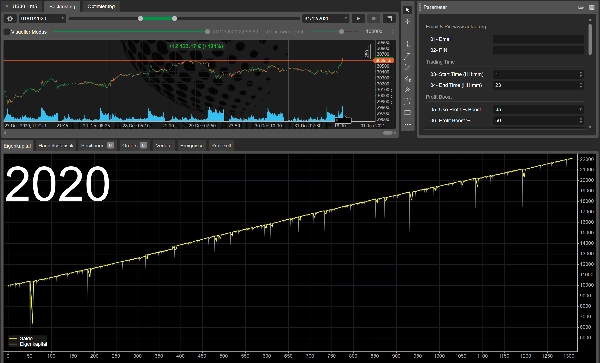600x363 pixels.
Task: Start the backtest with play button
Action: coord(358,18)
